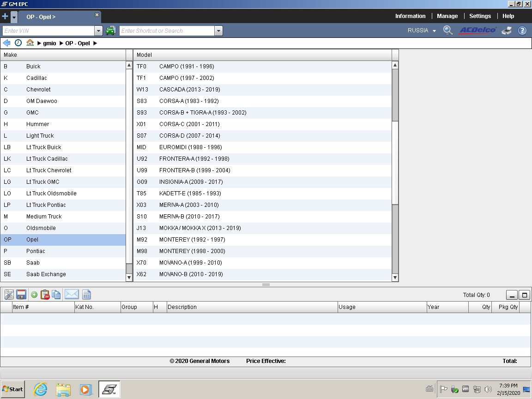Click the OP - Opel breadcrumb

[78, 43]
